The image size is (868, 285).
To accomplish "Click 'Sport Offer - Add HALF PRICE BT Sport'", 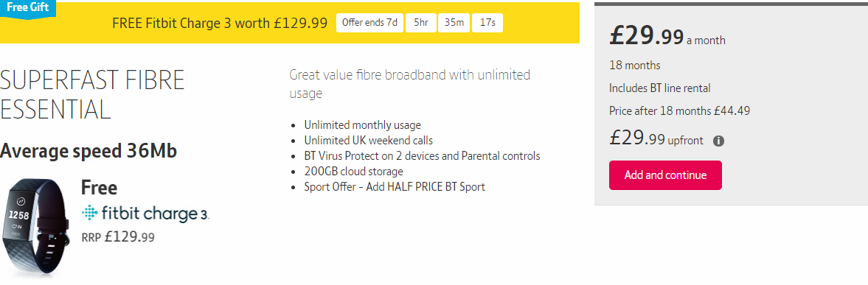I will 395,187.
